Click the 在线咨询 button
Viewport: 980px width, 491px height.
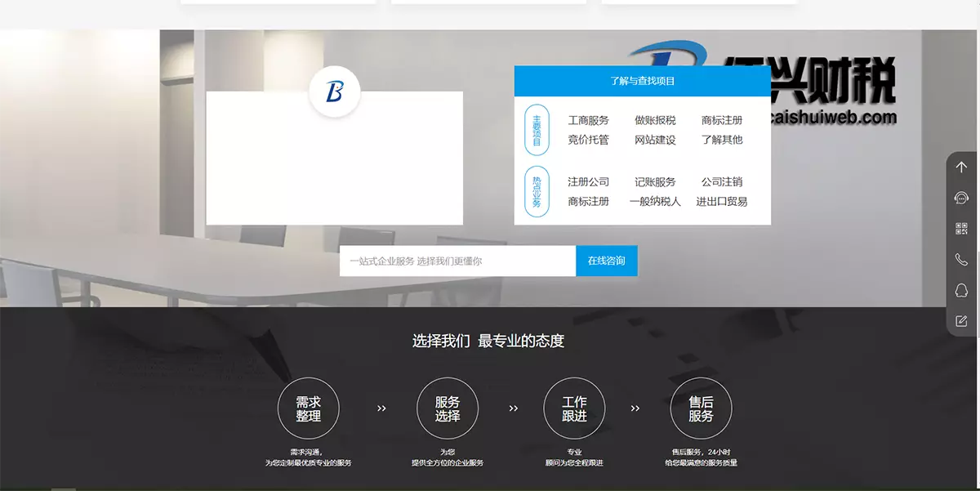[607, 261]
